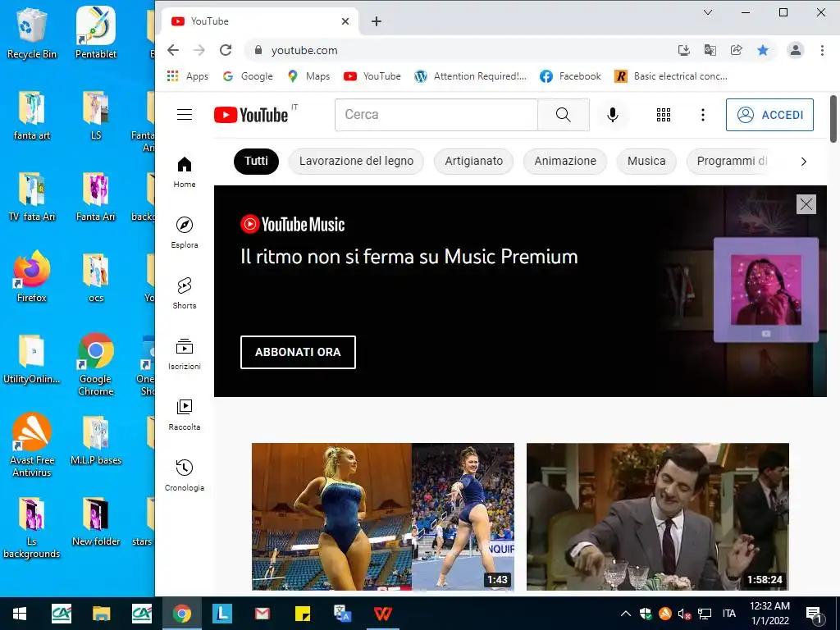Open Raccolta in the sidebar

pos(185,414)
